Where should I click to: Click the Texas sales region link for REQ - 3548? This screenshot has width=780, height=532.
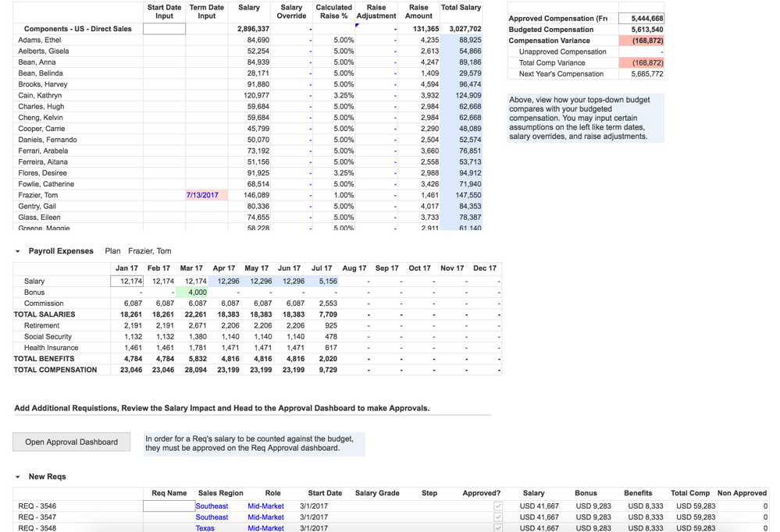(205, 528)
